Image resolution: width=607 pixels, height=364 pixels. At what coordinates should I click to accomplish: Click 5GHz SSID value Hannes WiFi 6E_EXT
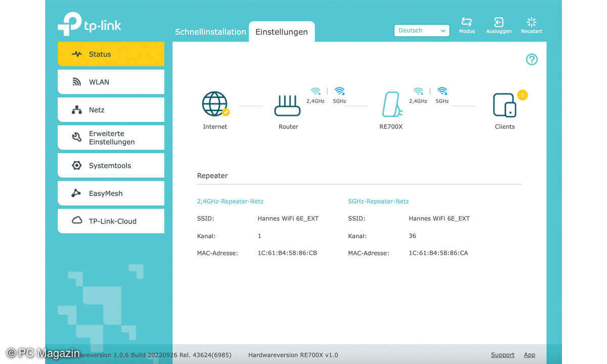(x=439, y=218)
